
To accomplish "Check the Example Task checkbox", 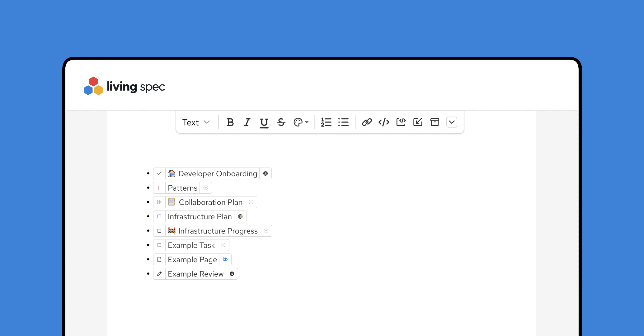I will tap(159, 245).
